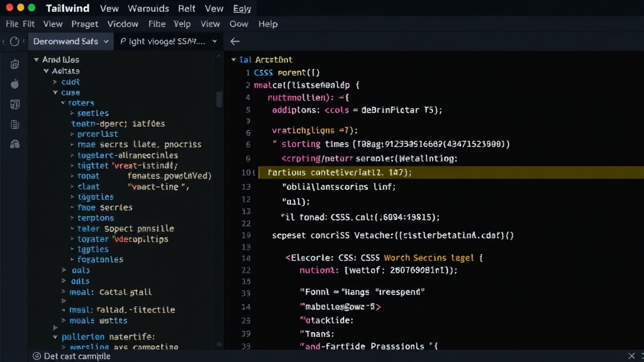Switch to the Deronwand Safs tab
The image size is (644, 362).
pos(70,41)
